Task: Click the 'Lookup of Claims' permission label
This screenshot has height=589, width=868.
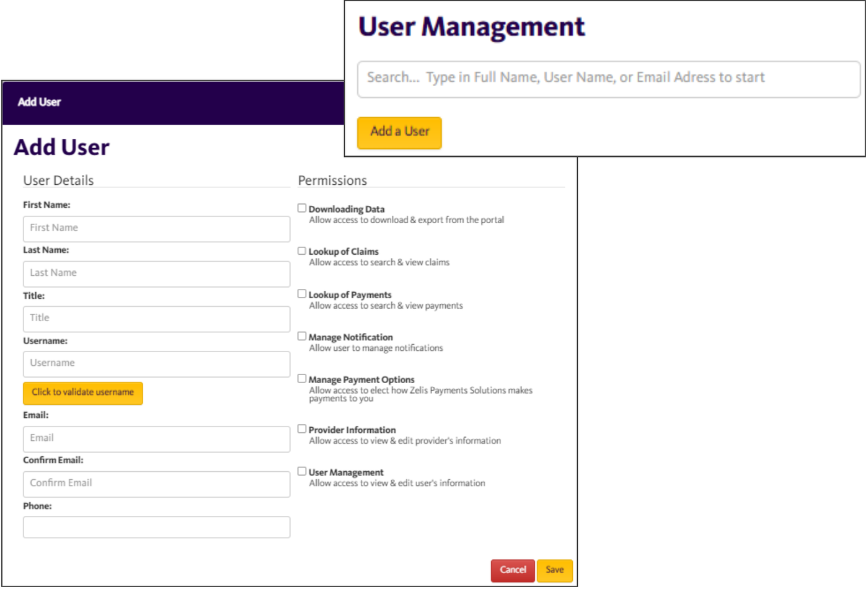Action: point(343,252)
